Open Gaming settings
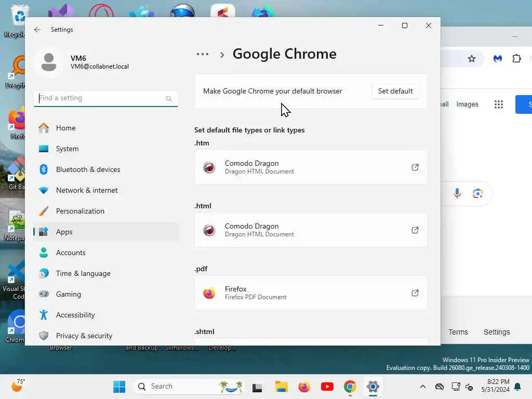Image resolution: width=532 pixels, height=399 pixels. pos(106,294)
